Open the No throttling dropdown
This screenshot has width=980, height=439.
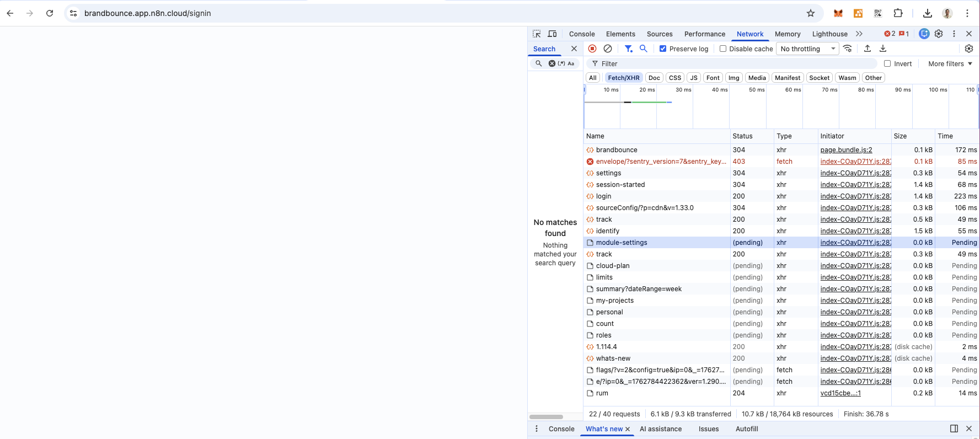click(x=807, y=49)
